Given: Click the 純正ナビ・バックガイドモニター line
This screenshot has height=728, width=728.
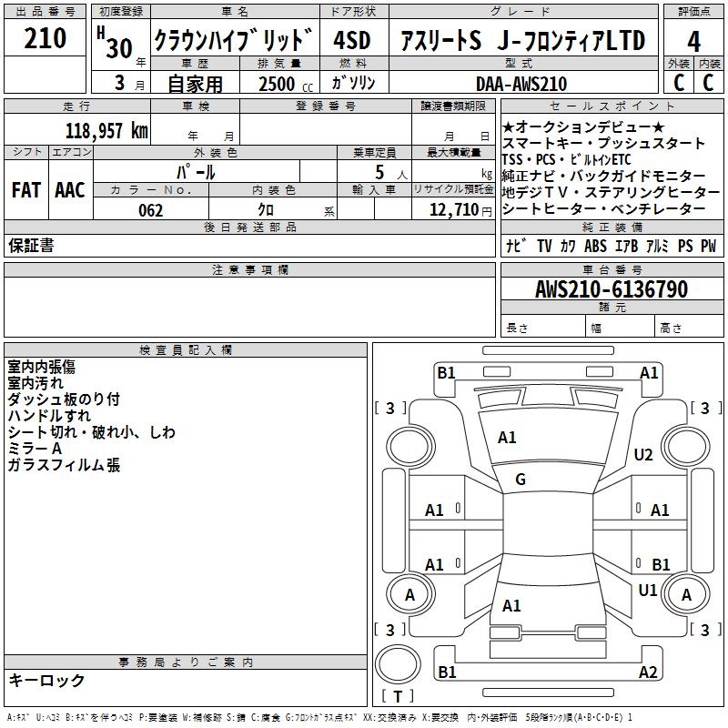Looking at the screenshot, I should (603, 176).
